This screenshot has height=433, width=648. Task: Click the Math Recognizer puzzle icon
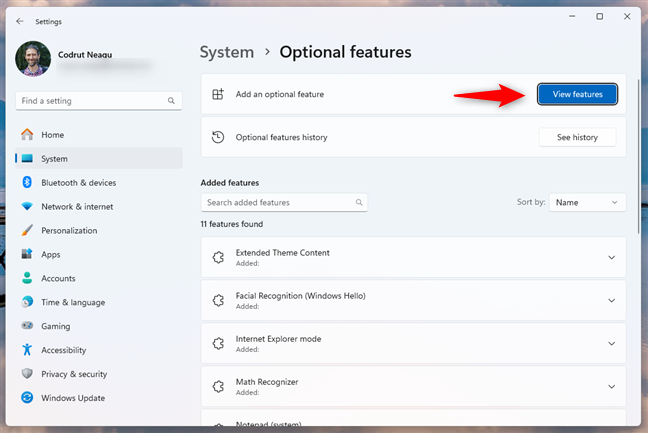coord(218,386)
